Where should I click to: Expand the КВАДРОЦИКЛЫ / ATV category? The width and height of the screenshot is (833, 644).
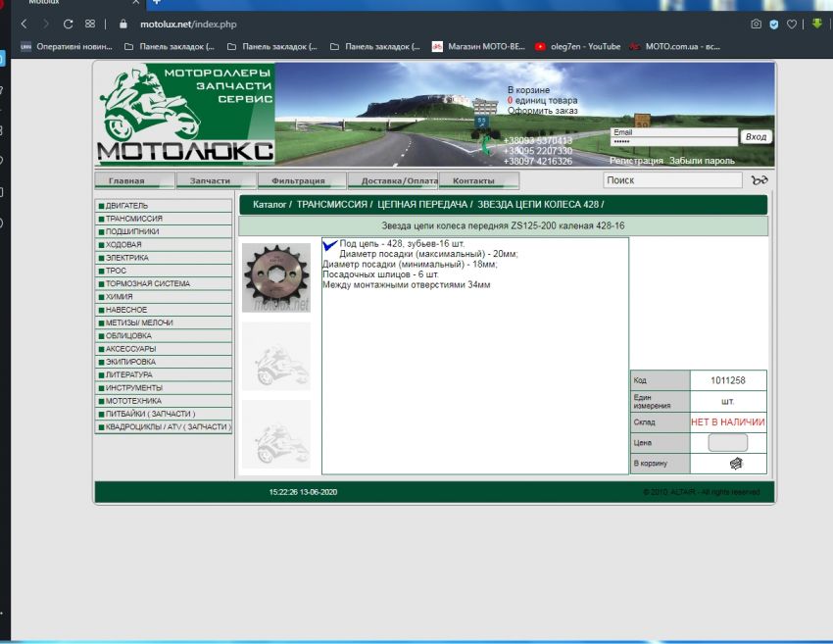168,426
